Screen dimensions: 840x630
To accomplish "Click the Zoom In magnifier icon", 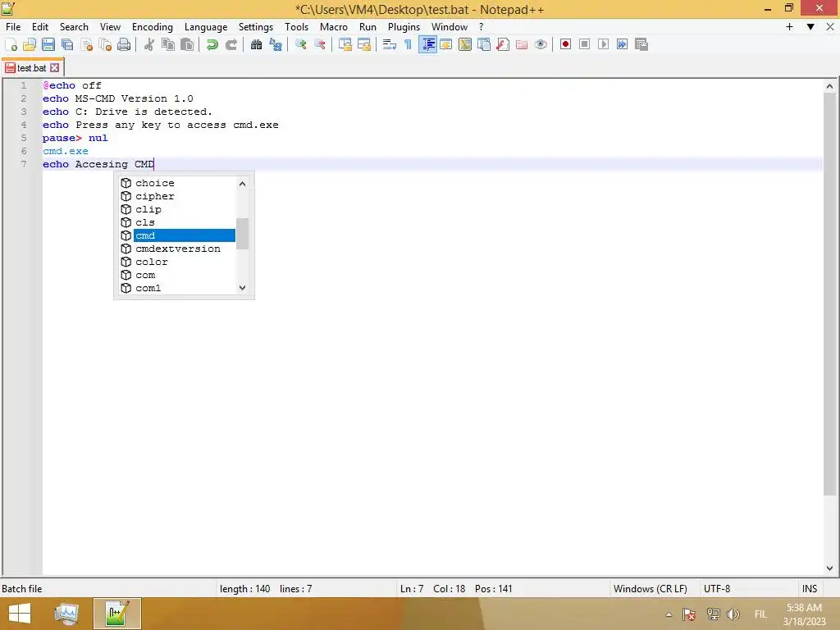I will tap(300, 44).
